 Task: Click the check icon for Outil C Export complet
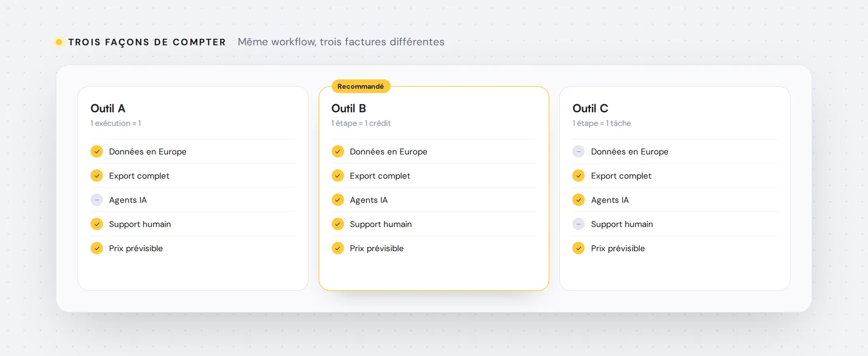(x=579, y=176)
